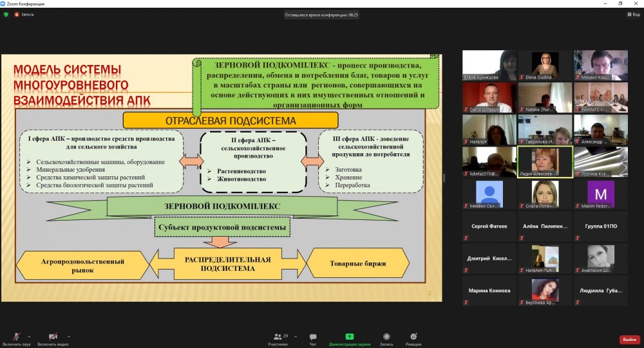Open the Чат chat panel

click(313, 338)
